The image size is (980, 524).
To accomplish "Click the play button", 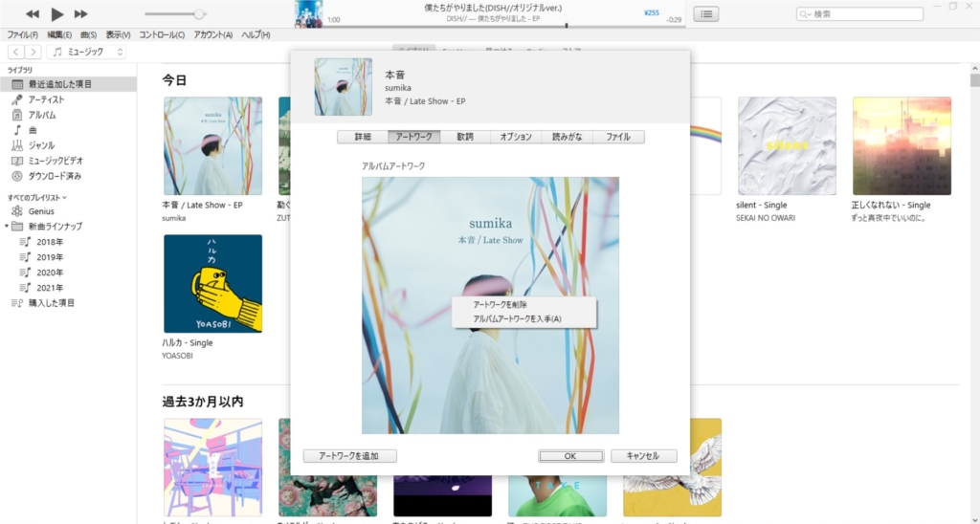I will [x=56, y=13].
